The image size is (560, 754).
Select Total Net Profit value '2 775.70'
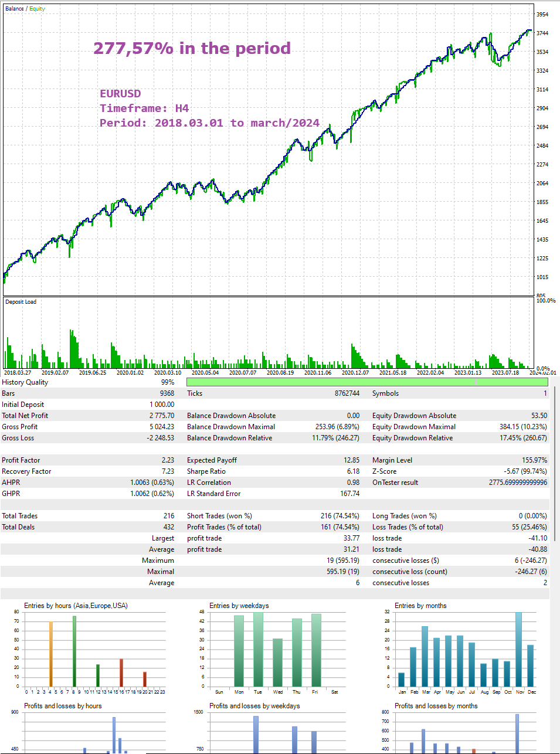point(162,416)
